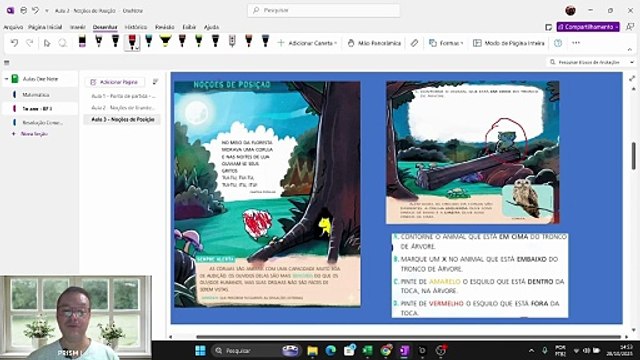
Task: Collapse the Aulas One Note notebook
Action: (x=6, y=79)
